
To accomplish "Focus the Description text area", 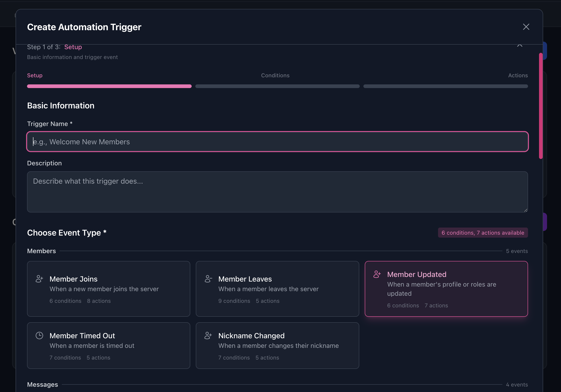I will tap(277, 192).
